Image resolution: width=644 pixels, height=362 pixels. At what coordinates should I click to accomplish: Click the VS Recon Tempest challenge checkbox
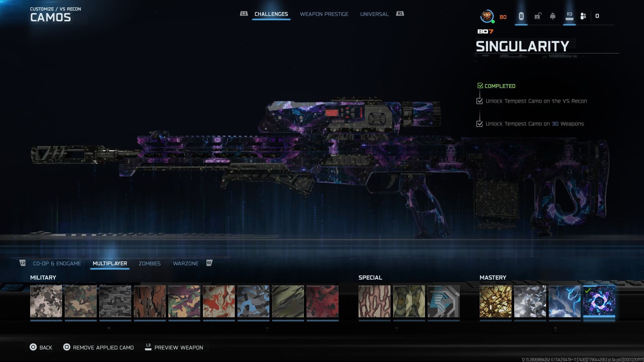(479, 101)
